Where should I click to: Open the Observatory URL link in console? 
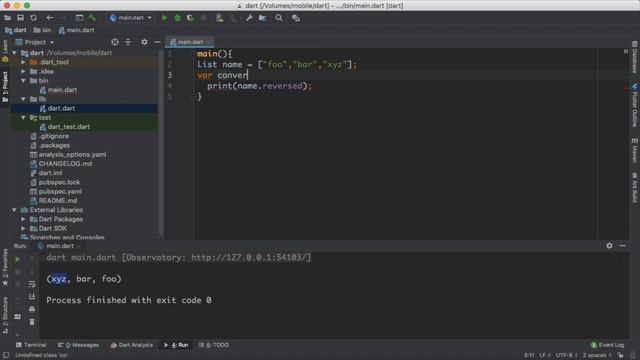tap(249, 258)
